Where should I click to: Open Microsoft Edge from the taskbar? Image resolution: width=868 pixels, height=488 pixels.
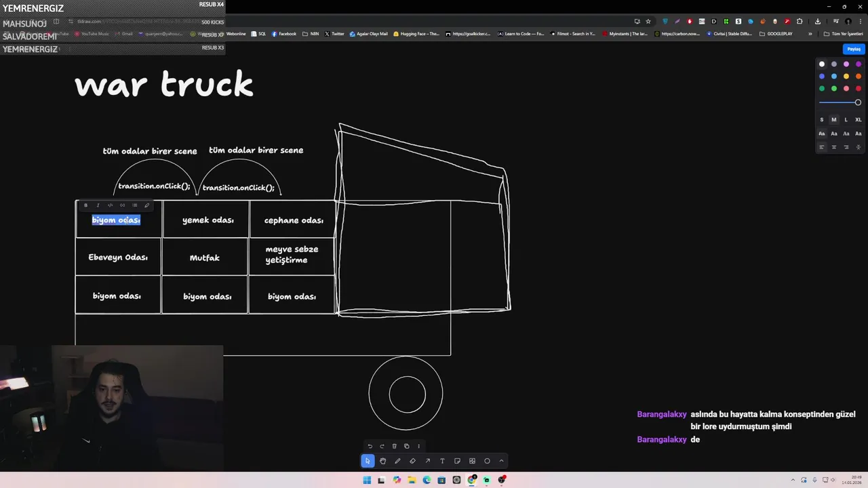coord(427,480)
